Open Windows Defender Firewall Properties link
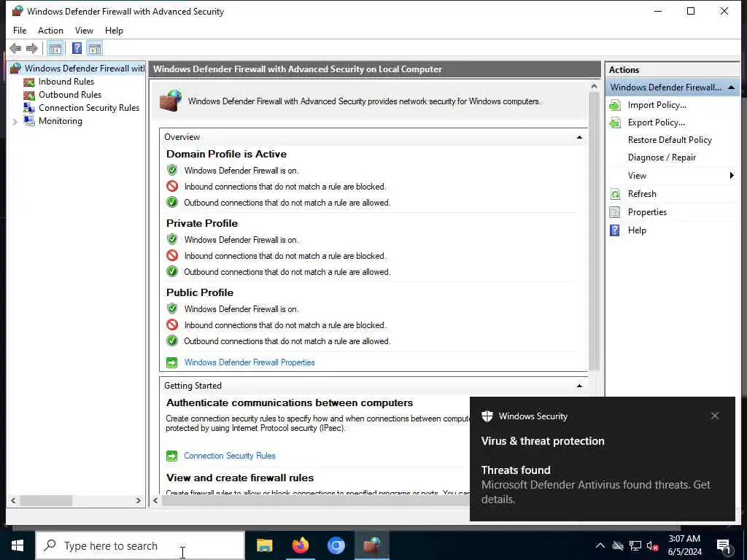The height and width of the screenshot is (560, 747). click(x=249, y=362)
